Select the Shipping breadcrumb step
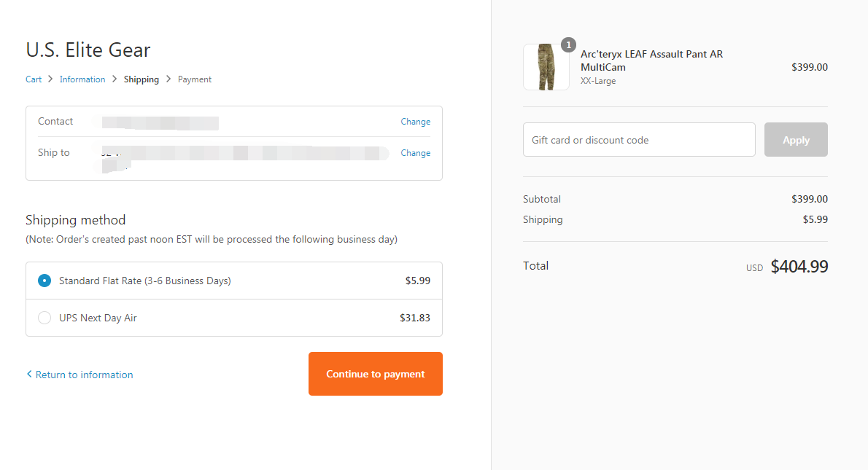Screen dimensions: 868x470 tap(142, 79)
